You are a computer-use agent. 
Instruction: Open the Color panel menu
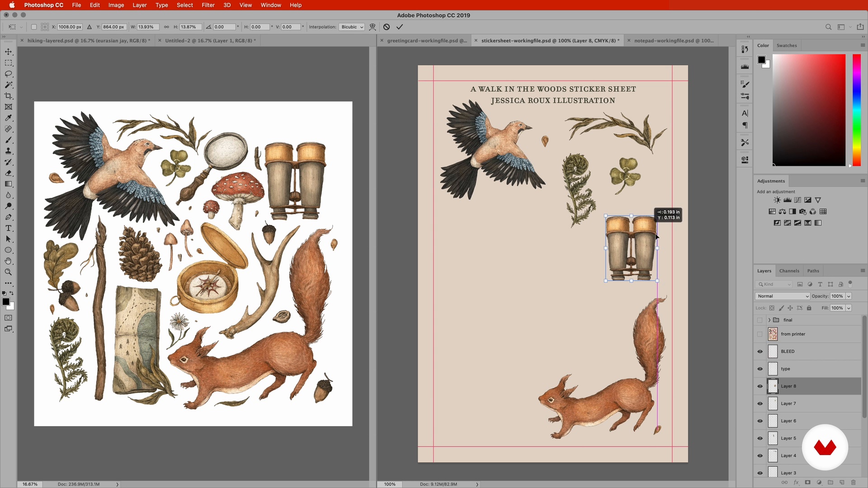863,46
